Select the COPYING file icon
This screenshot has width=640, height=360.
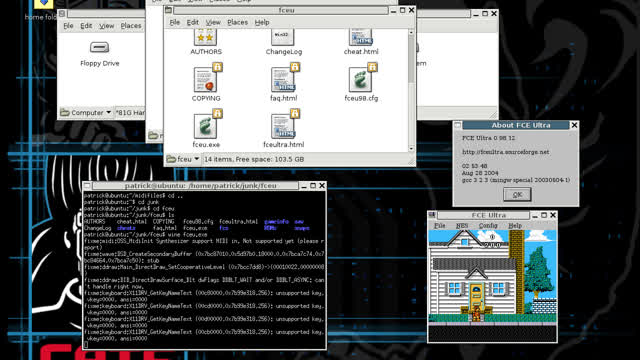pyautogui.click(x=207, y=78)
